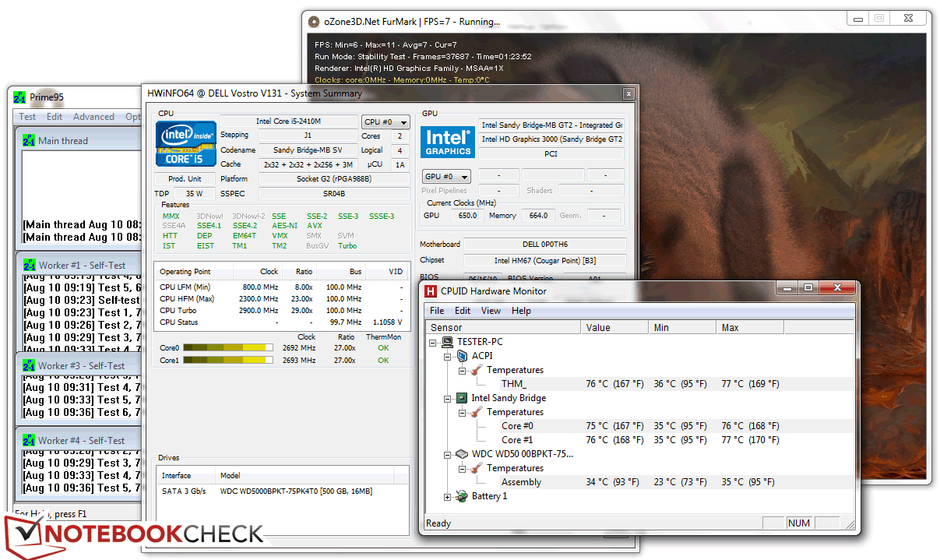Expand the Battery 1 tree node
The image size is (940, 560).
[x=448, y=496]
